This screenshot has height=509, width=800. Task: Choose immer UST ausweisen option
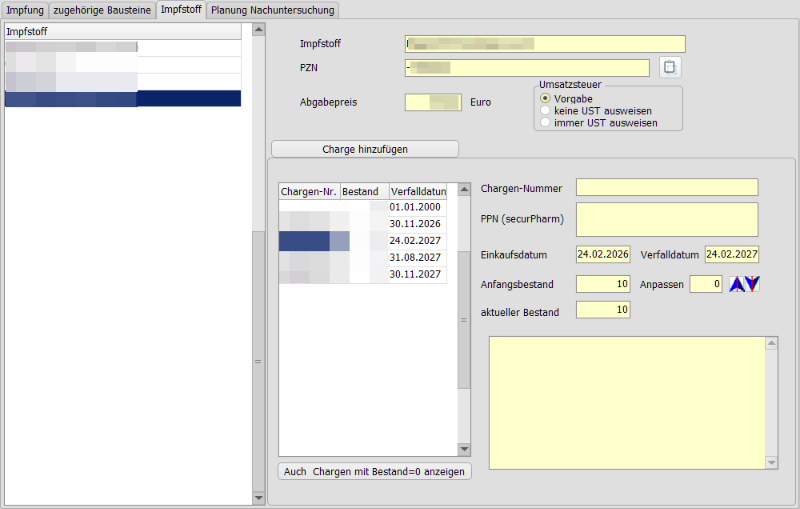click(545, 123)
